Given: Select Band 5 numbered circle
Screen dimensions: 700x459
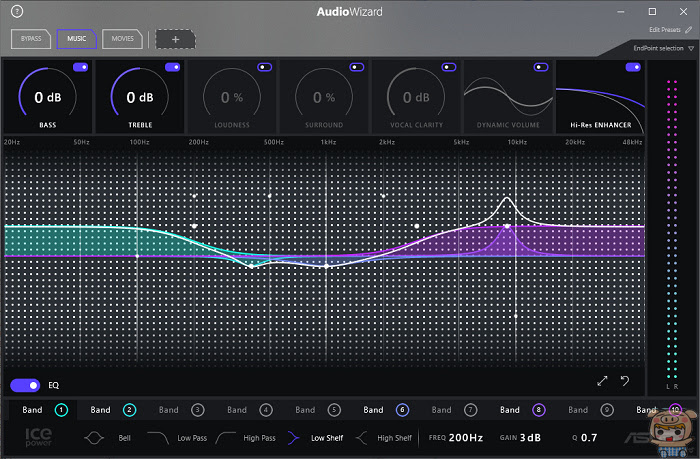Looking at the screenshot, I should (x=334, y=410).
